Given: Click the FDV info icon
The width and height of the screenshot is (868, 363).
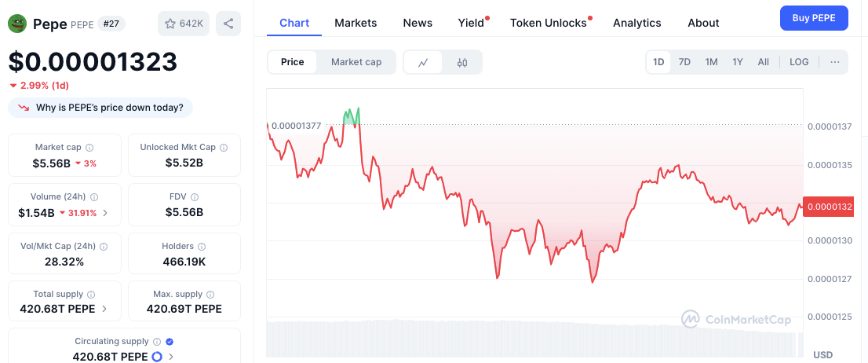Looking at the screenshot, I should 195,197.
